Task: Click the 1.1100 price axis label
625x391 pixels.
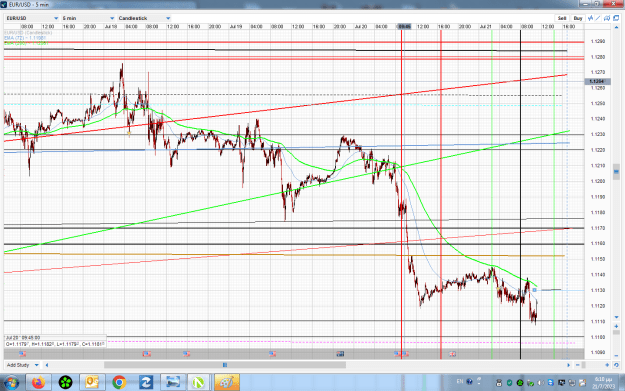Action: (597, 337)
